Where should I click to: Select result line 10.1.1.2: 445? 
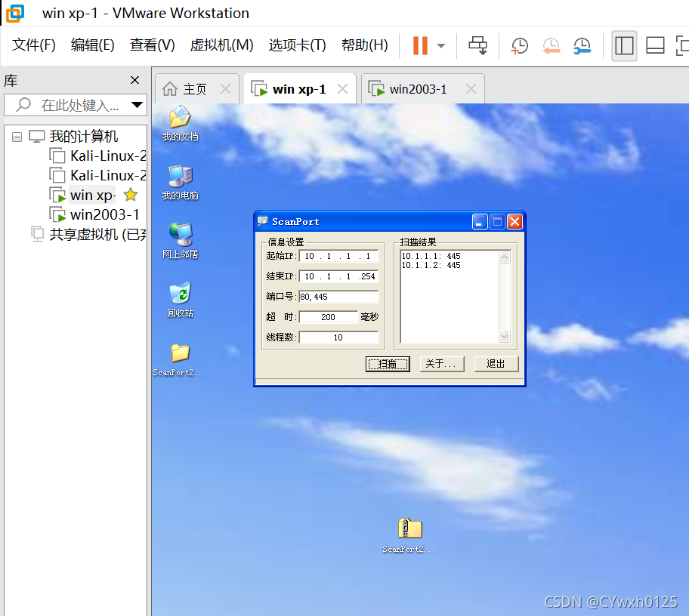[x=431, y=265]
